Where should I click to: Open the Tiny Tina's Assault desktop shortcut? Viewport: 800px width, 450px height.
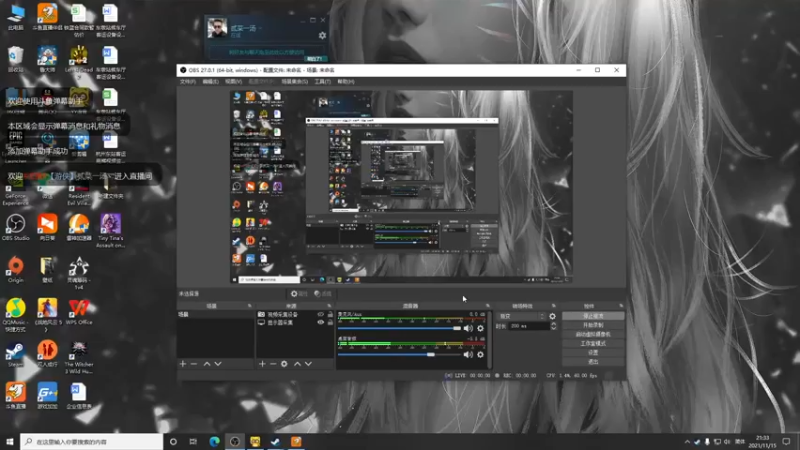110,231
